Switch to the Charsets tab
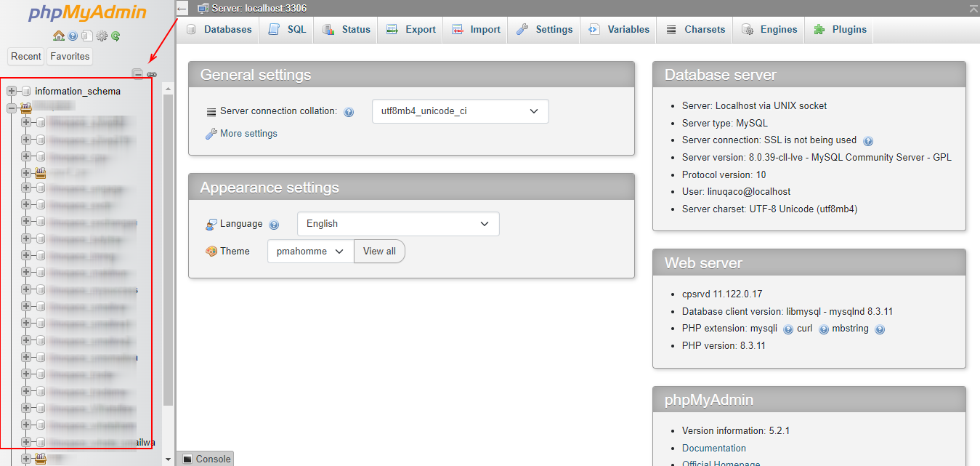This screenshot has height=466, width=980. (695, 30)
